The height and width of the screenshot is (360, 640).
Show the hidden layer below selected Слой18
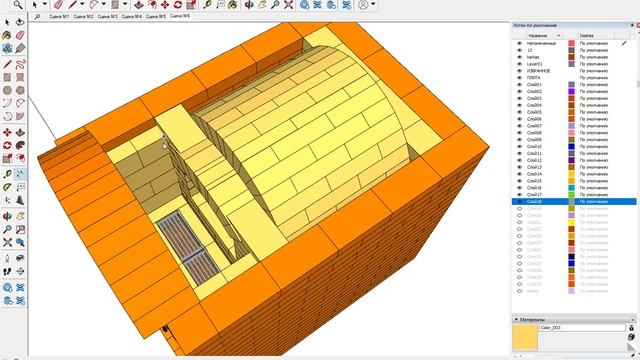coord(519,209)
